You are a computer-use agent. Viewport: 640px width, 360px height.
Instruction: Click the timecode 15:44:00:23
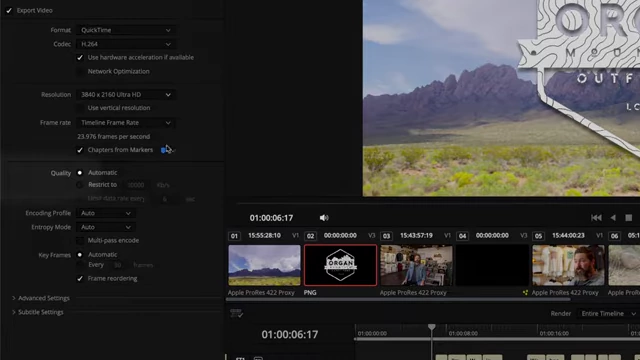(568, 236)
